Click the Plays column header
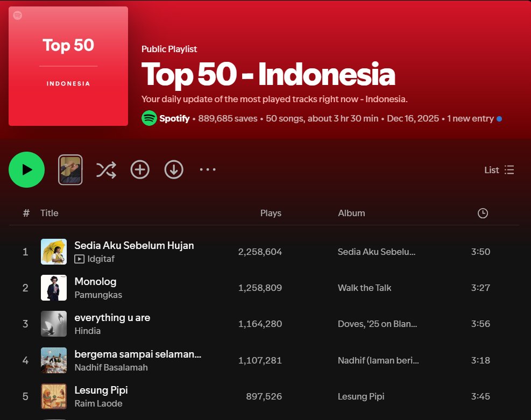The height and width of the screenshot is (420, 531). coord(271,213)
